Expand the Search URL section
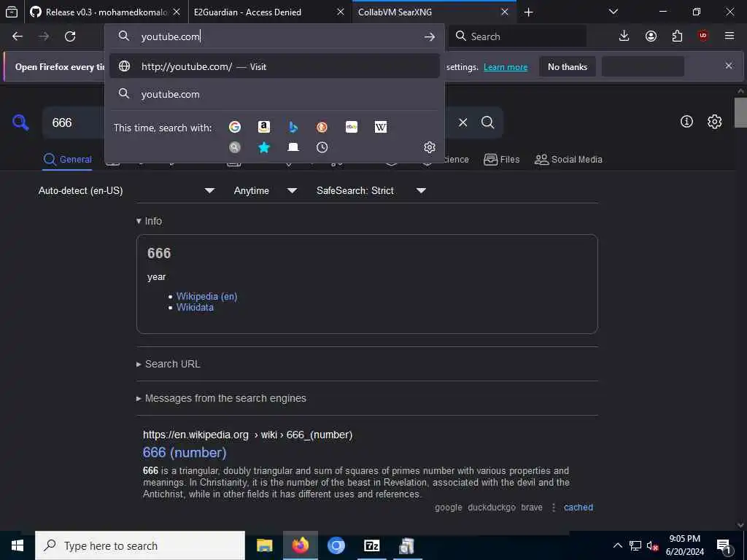The width and height of the screenshot is (747, 560). tap(169, 364)
